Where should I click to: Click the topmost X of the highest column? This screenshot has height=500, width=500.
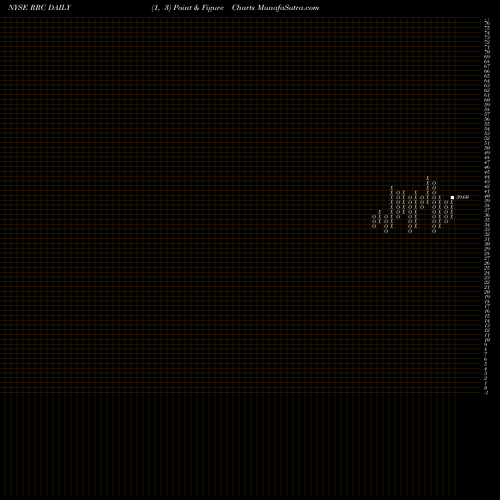pyautogui.click(x=428, y=178)
